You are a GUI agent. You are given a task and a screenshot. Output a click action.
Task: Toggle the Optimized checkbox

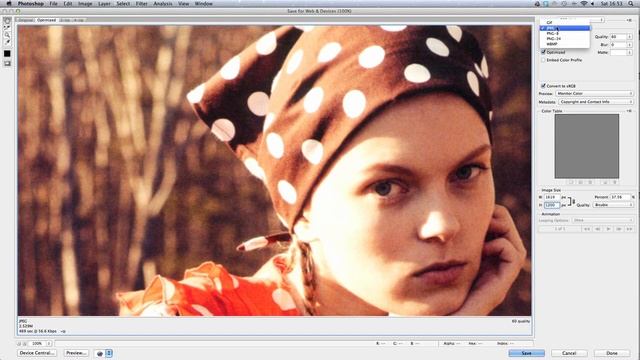click(543, 52)
